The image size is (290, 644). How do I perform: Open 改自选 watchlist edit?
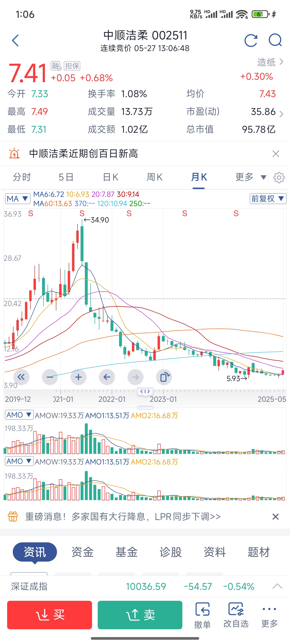[x=236, y=616]
